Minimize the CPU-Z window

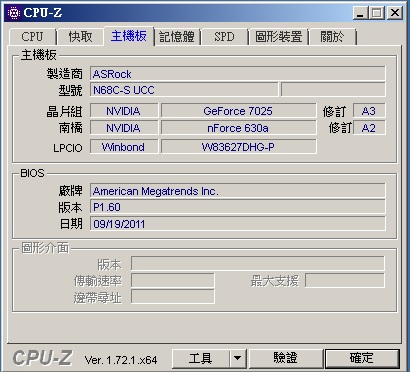(x=360, y=13)
